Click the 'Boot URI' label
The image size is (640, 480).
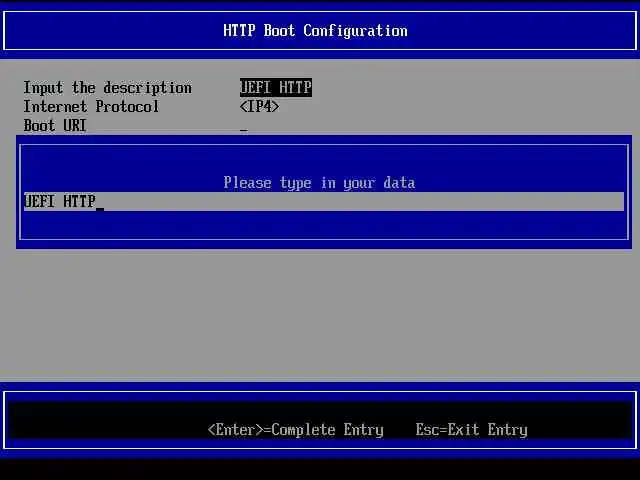(x=55, y=126)
